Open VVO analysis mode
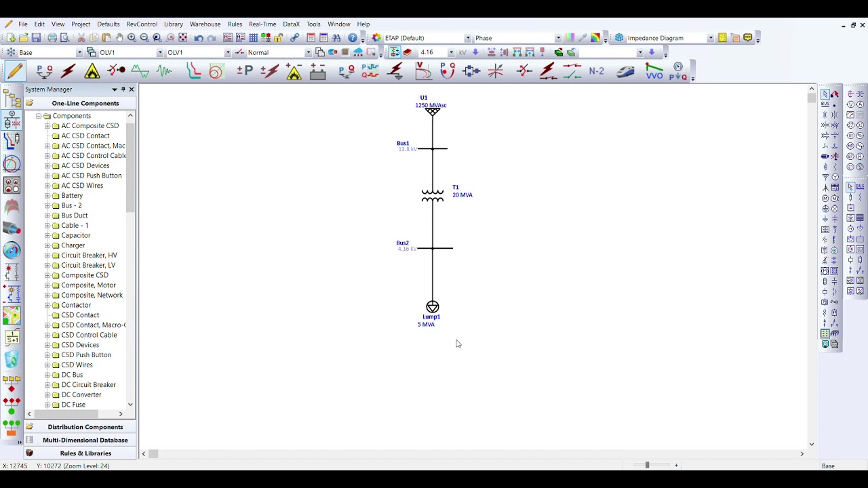Image resolution: width=868 pixels, height=488 pixels. pyautogui.click(x=654, y=71)
